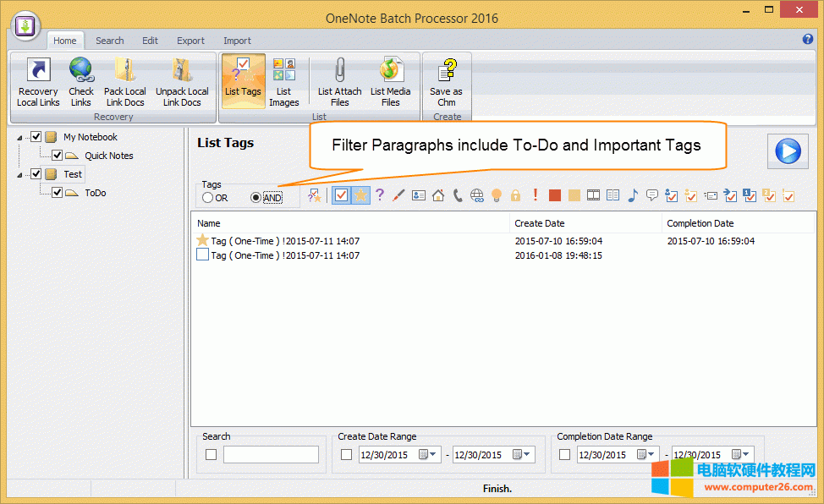Viewport: 824px width, 504px height.
Task: Toggle the Phone tag filter icon
Action: click(458, 195)
